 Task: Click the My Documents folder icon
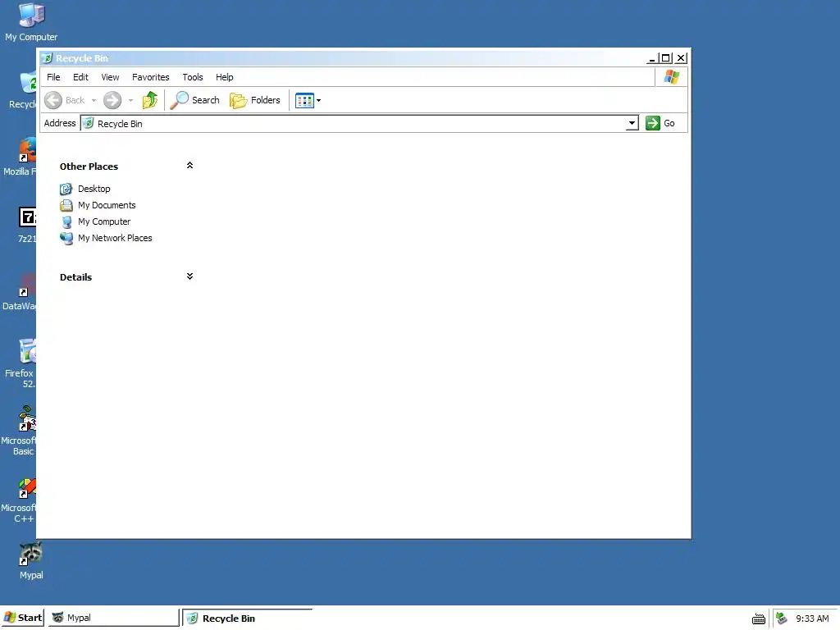point(66,205)
